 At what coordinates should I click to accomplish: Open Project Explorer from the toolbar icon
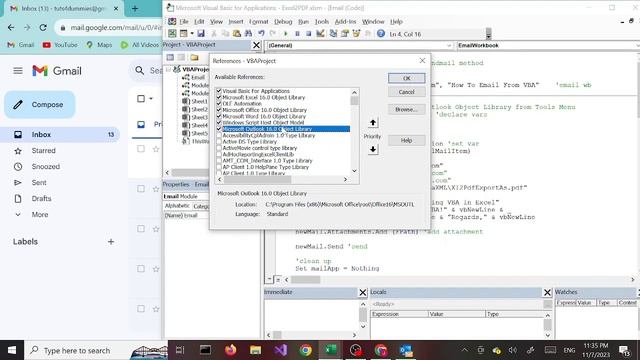click(x=333, y=33)
